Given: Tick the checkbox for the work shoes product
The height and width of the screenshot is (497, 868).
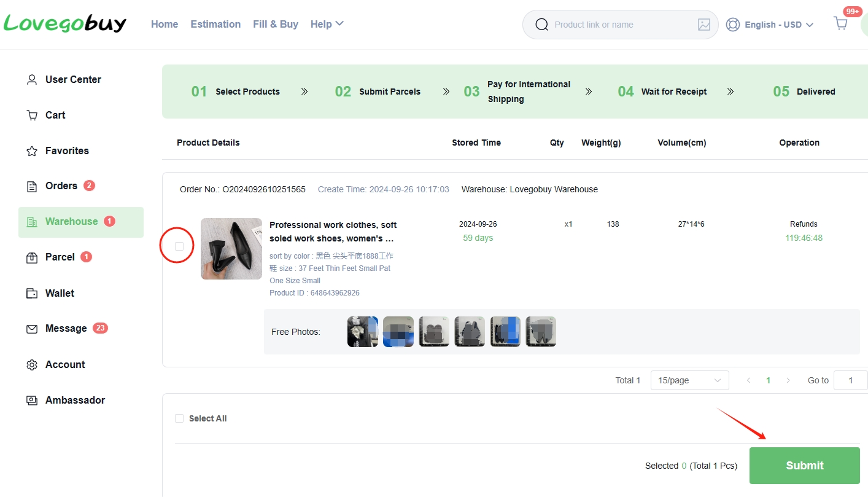Looking at the screenshot, I should (179, 246).
